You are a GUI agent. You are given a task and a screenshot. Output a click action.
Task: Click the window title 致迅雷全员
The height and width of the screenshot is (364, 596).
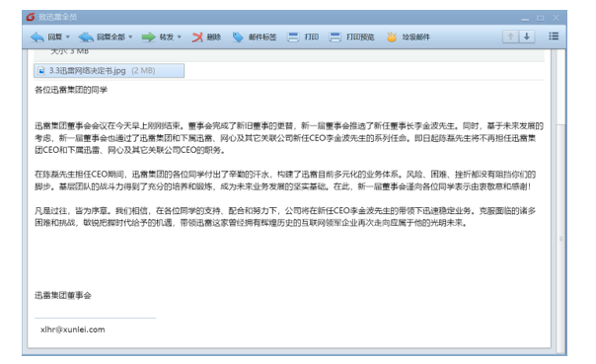tap(58, 17)
